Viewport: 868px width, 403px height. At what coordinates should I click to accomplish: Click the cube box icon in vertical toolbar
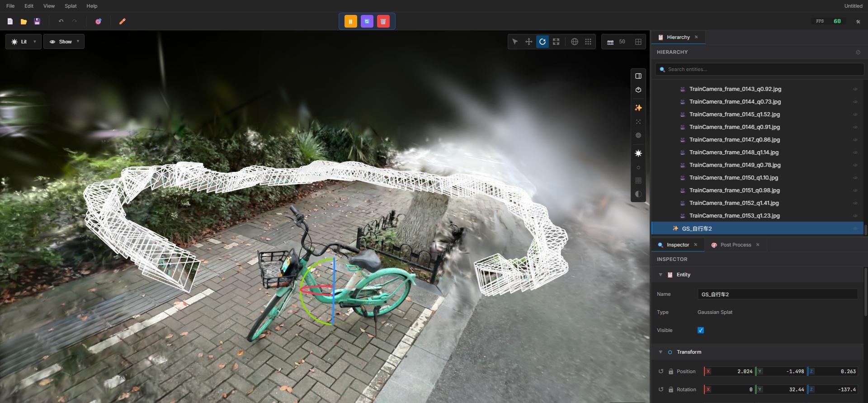[x=638, y=90]
